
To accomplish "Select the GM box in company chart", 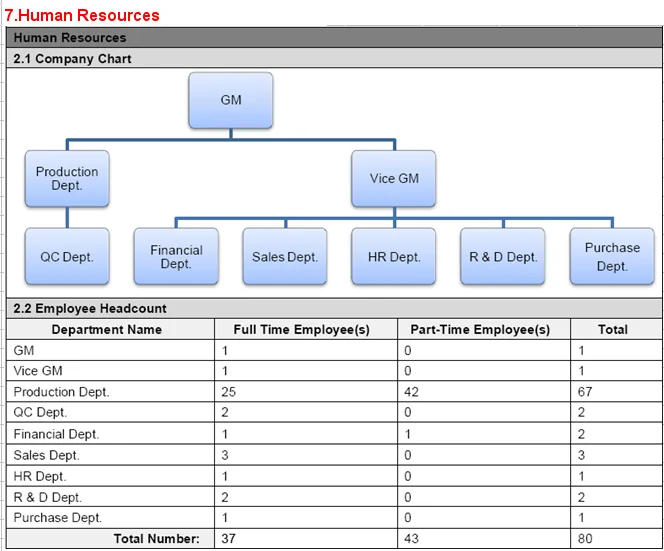I will 231,100.
